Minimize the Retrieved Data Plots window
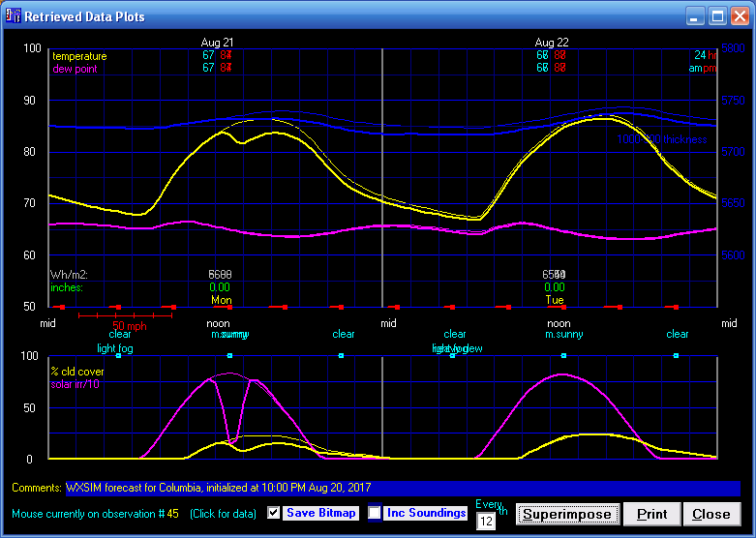Screen dimensions: 756x538 696,16
